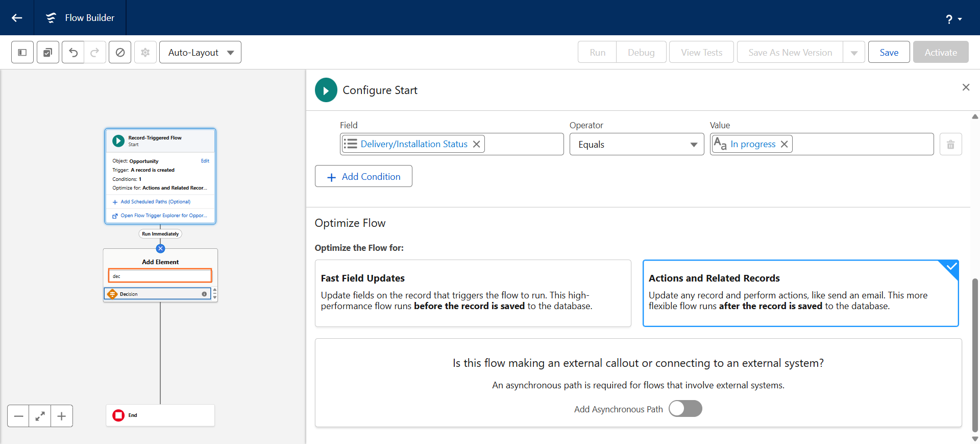Expand the Save As New Version arrow

pos(854,52)
